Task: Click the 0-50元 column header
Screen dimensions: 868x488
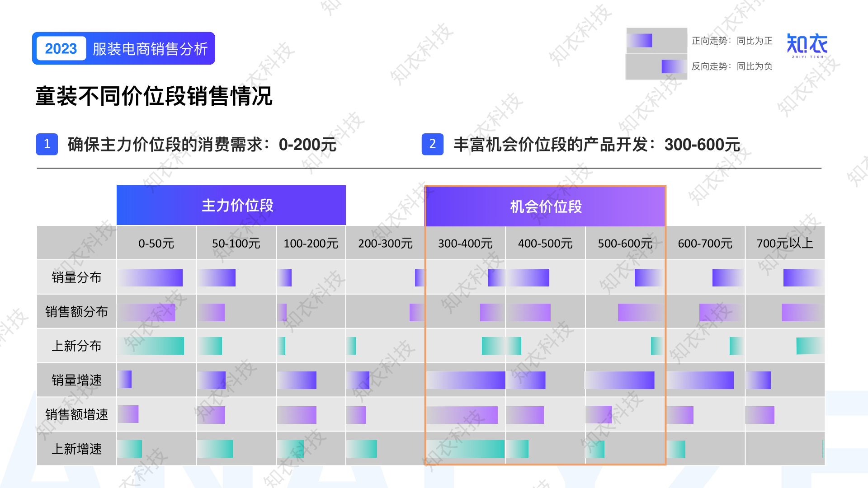Action: [x=156, y=243]
